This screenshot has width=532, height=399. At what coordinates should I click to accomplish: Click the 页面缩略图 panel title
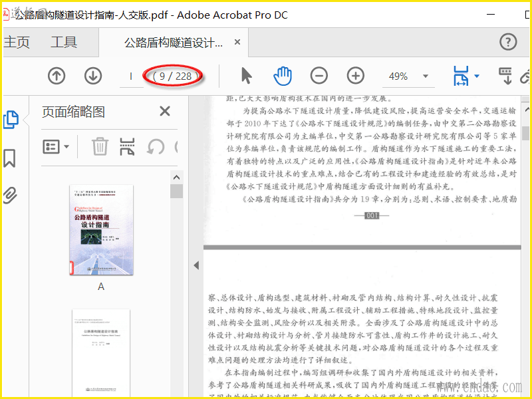pos(73,112)
